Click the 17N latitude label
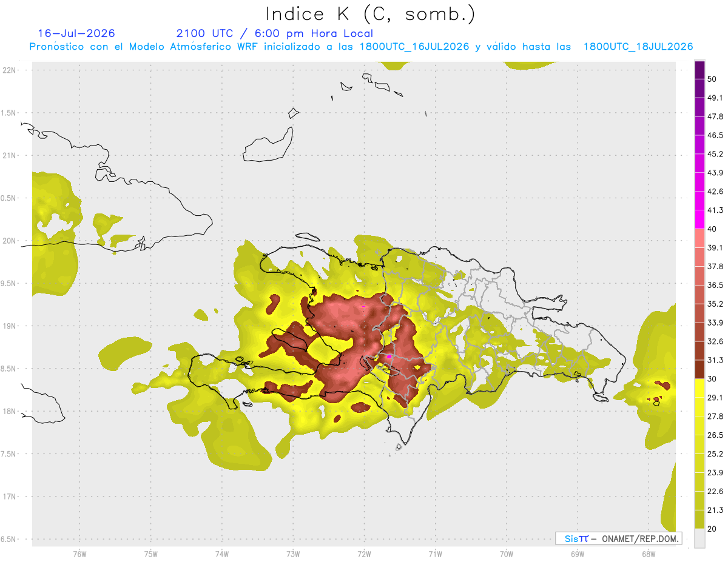Screen dimensions: 728x562 (10, 497)
